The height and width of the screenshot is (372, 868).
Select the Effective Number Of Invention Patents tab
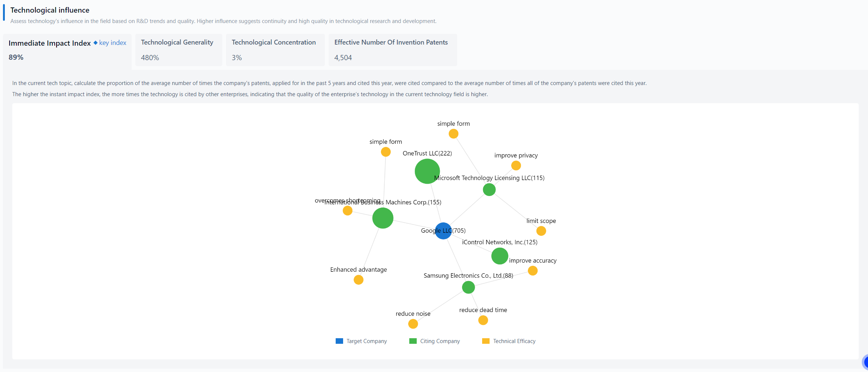(x=392, y=50)
